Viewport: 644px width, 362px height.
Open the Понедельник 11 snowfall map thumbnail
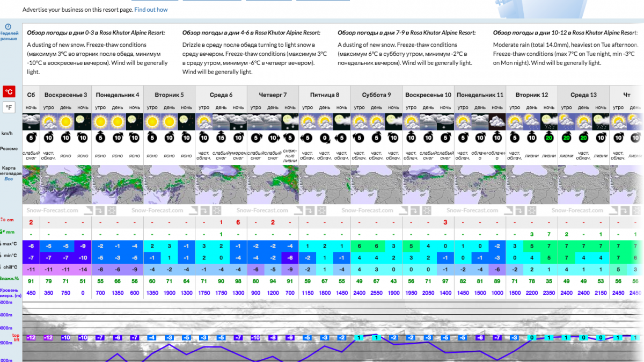pyautogui.click(x=480, y=185)
